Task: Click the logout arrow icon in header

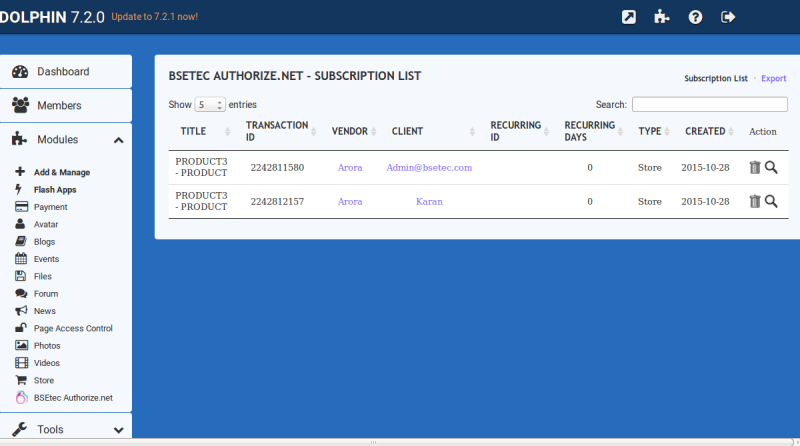Action: 728,17
